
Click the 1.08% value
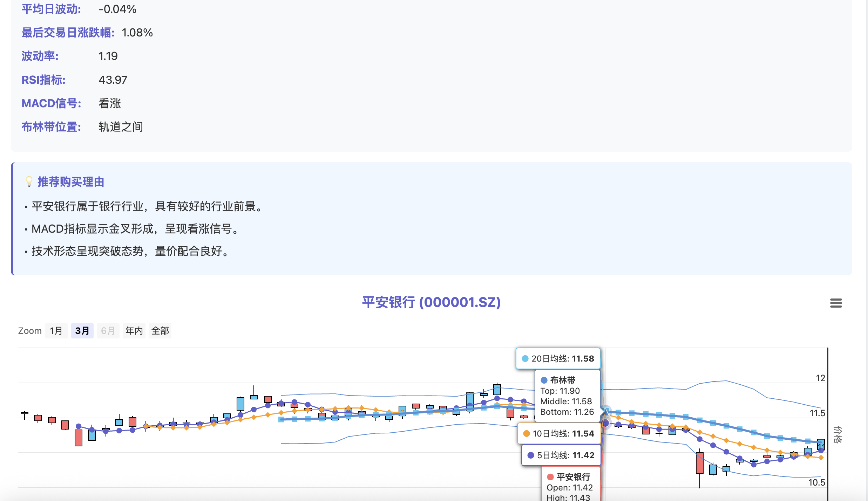click(137, 33)
